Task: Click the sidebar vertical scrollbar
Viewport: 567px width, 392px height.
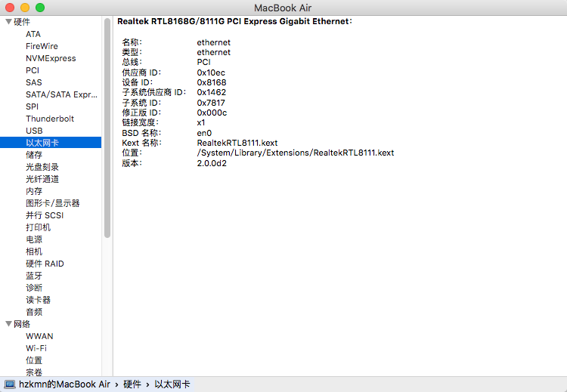Action: click(x=107, y=128)
